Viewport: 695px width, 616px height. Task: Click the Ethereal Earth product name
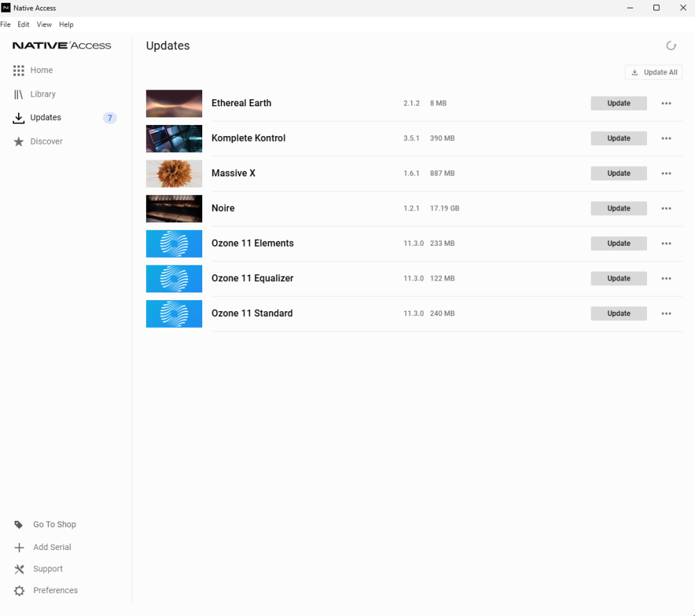click(x=241, y=103)
